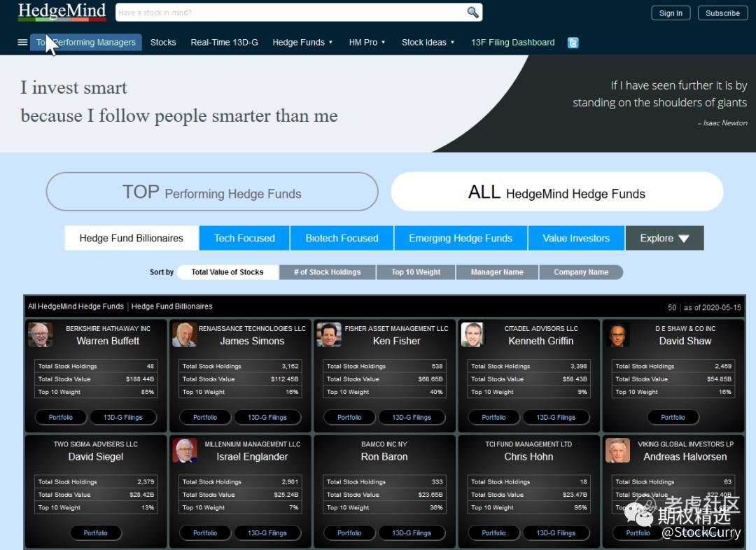The height and width of the screenshot is (550, 756).
Task: Open Kenneth Griffin's photo thumbnail
Action: [472, 334]
